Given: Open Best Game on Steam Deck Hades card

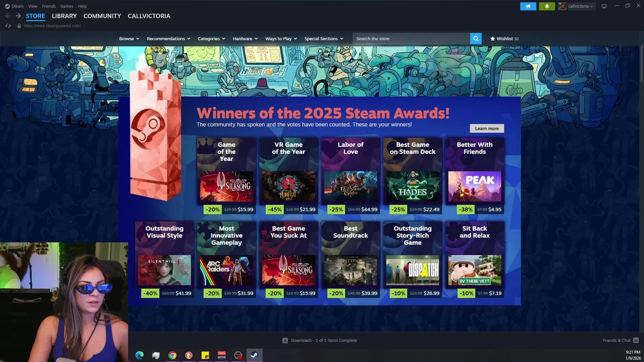Looking at the screenshot, I should coord(413,176).
